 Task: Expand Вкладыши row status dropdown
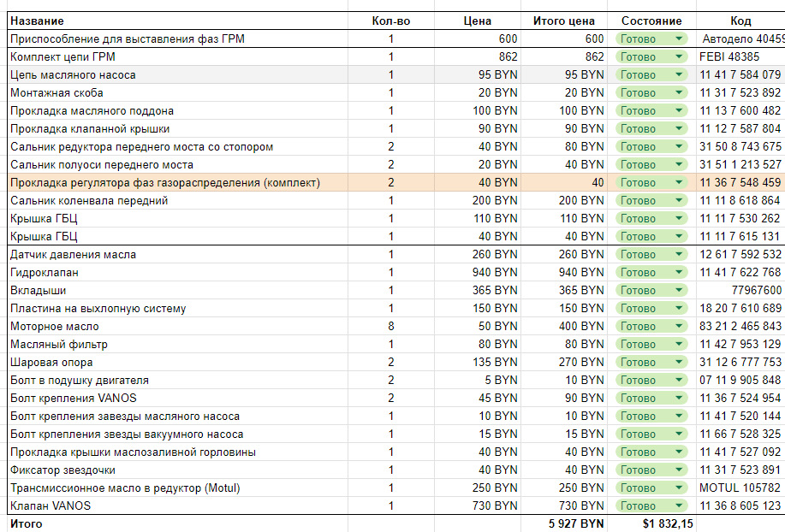pos(679,290)
